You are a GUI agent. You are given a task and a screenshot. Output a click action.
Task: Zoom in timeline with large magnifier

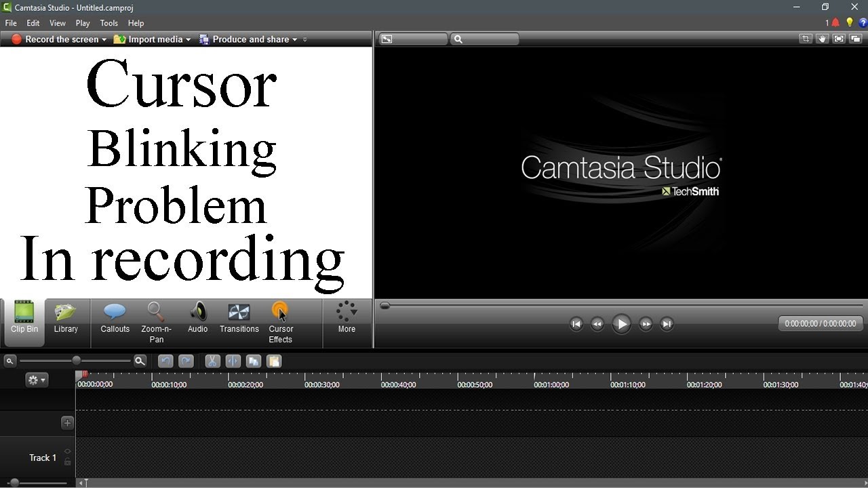point(140,361)
